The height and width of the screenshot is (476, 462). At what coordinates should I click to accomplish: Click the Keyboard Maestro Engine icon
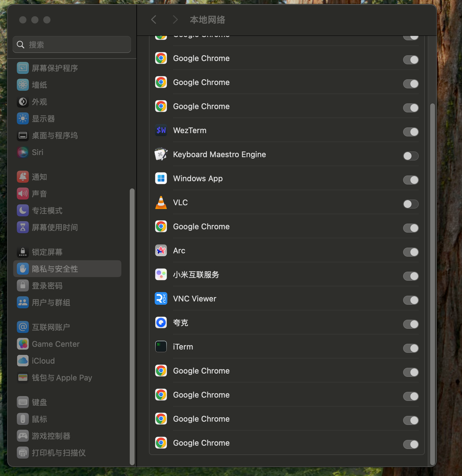161,154
